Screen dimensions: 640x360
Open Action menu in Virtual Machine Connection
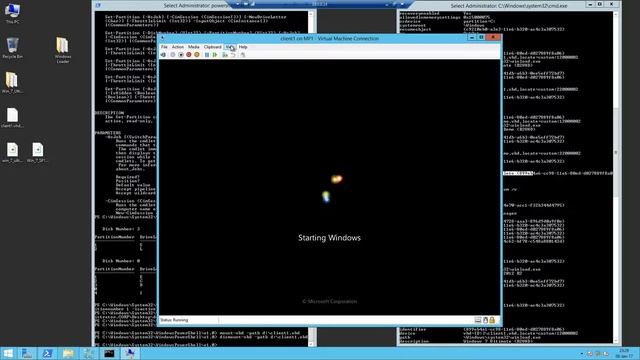click(x=178, y=47)
